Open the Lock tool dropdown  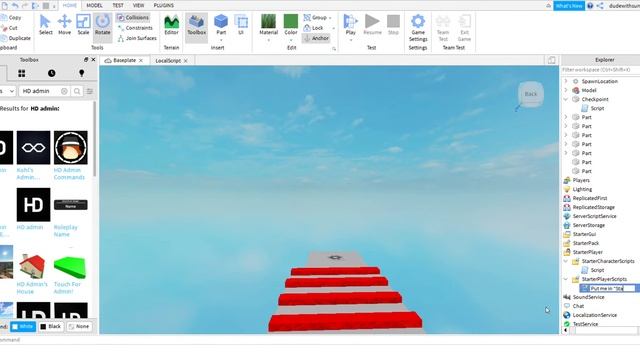(333, 28)
